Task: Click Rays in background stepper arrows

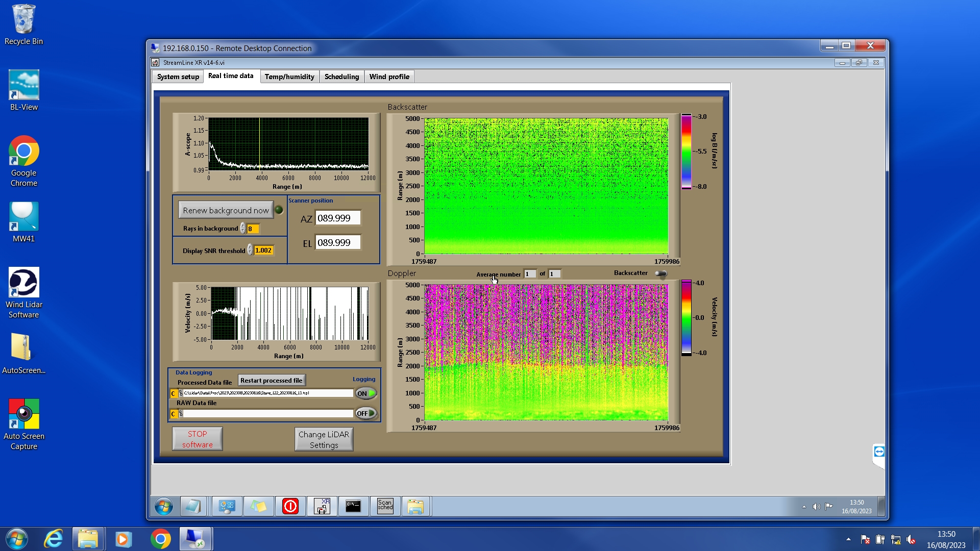Action: click(243, 229)
